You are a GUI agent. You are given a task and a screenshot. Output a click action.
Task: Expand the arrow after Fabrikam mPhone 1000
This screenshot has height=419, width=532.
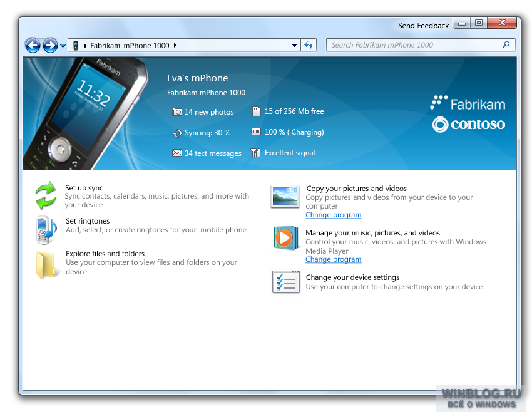tap(175, 45)
